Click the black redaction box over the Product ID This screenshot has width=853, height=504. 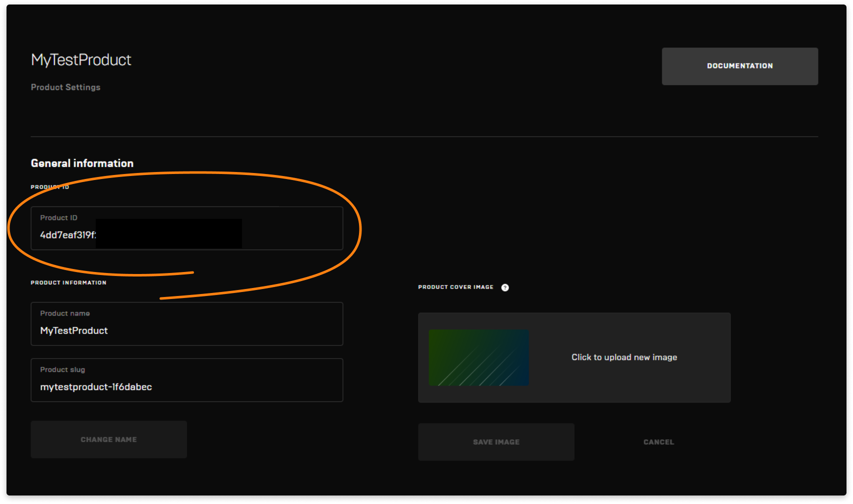pos(168,234)
